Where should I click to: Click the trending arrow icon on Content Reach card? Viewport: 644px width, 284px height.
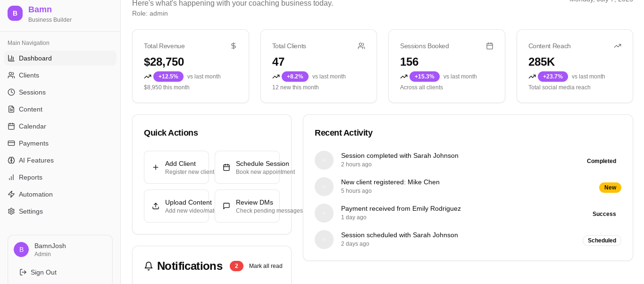click(x=618, y=46)
